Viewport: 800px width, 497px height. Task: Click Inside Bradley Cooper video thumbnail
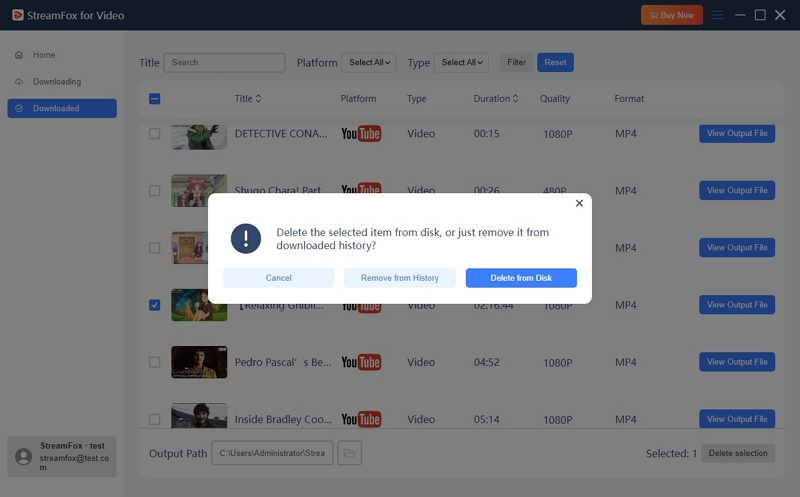point(199,415)
